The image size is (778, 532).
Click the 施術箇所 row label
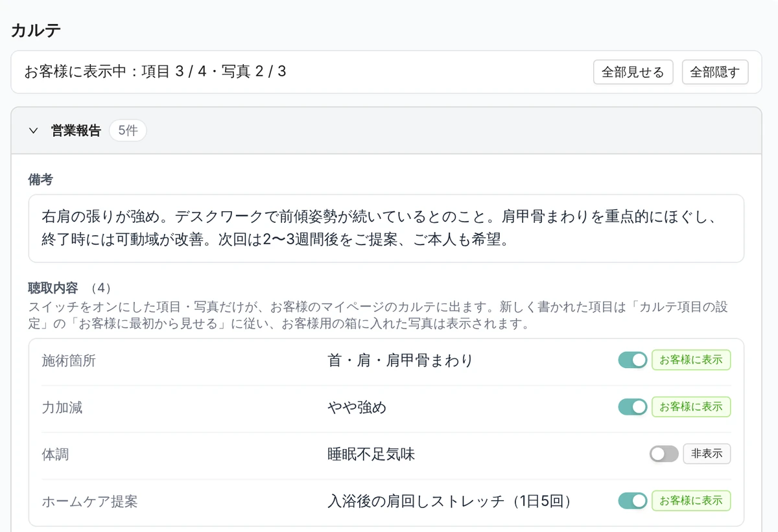tap(69, 361)
